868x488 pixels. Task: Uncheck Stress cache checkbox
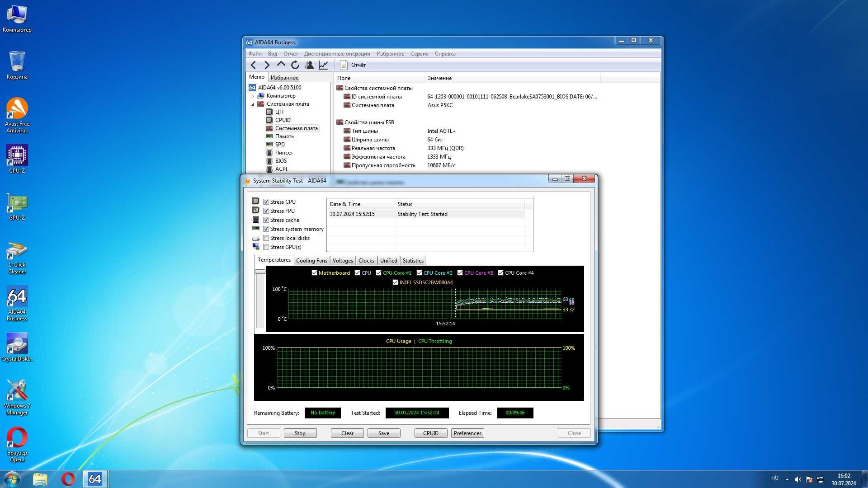[266, 220]
